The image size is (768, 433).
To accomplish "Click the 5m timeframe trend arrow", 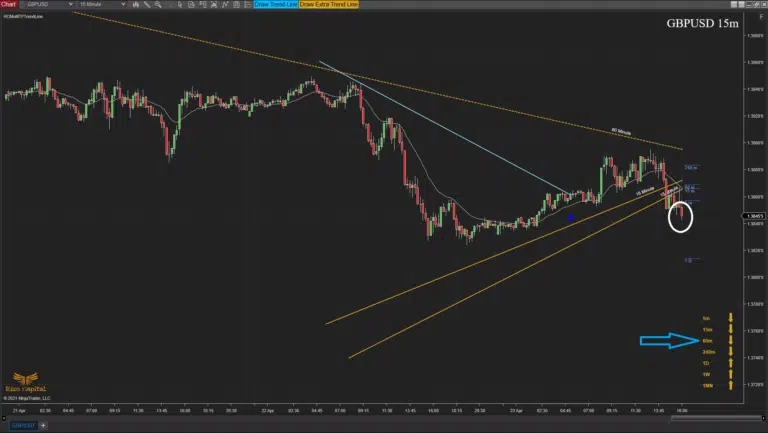I will pos(731,318).
